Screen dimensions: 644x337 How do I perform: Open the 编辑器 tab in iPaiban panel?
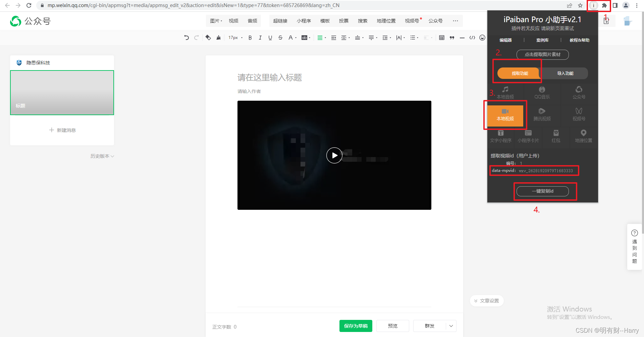pyautogui.click(x=505, y=40)
